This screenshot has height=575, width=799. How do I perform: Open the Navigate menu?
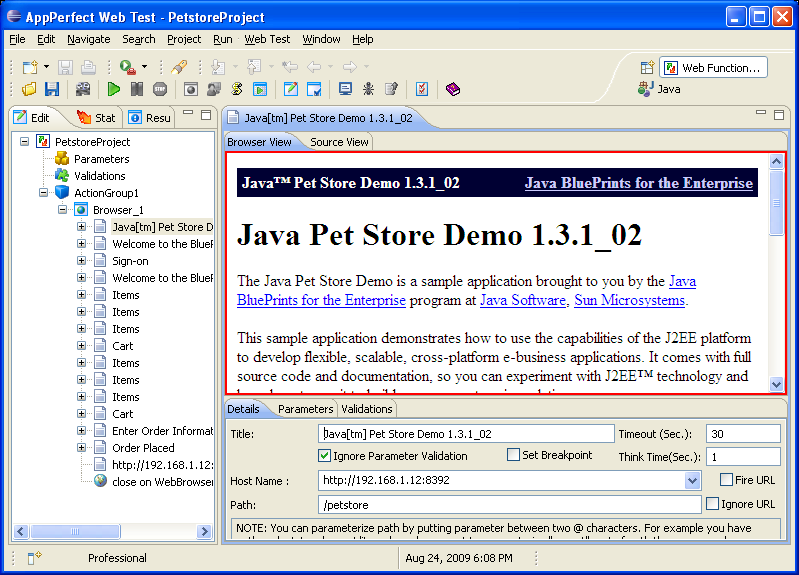[89, 39]
